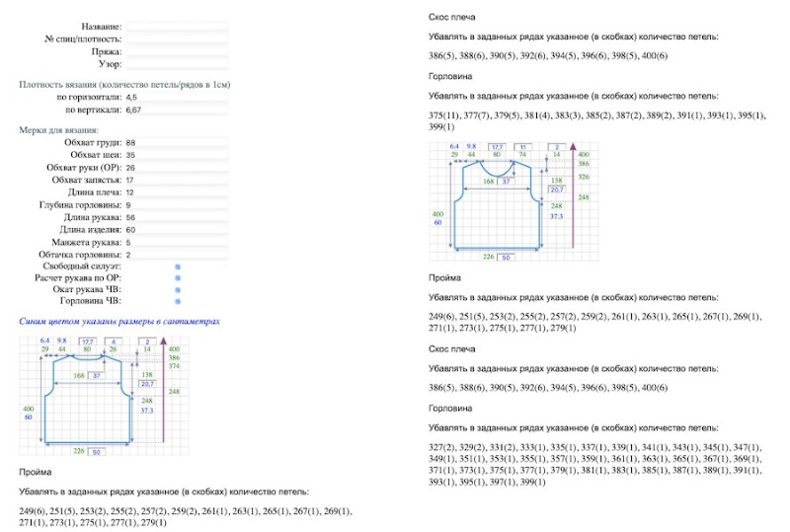
Task: Focus the Обхват руки (ОР) field
Action: pos(177,168)
